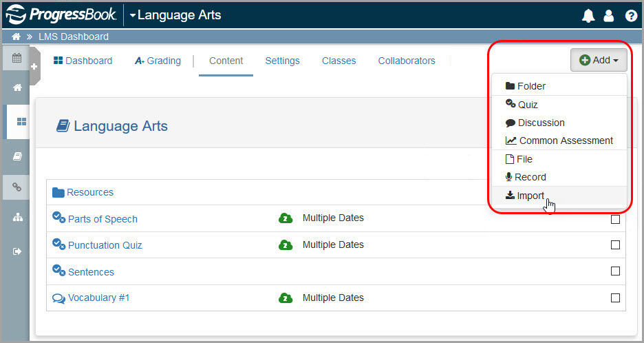This screenshot has width=644, height=343.
Task: Open the links icon in sidebar
Action: pos(17,187)
